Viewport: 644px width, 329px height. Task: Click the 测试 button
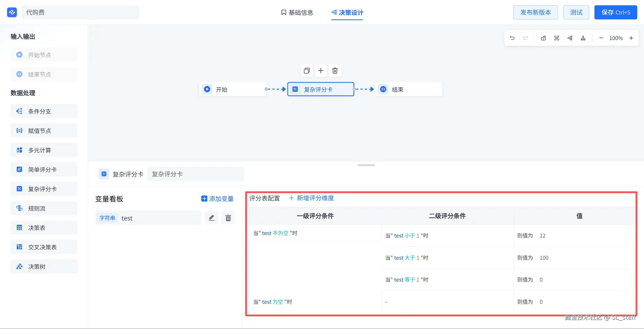(576, 12)
